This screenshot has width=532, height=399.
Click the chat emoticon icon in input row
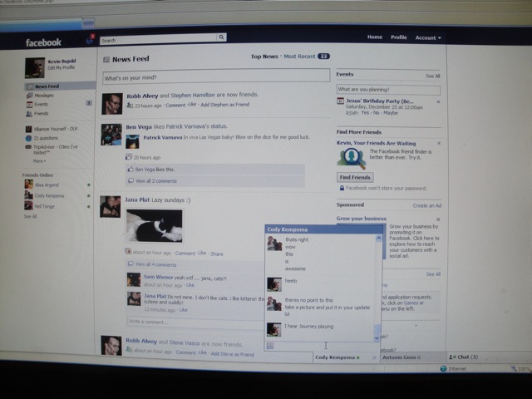point(270,346)
